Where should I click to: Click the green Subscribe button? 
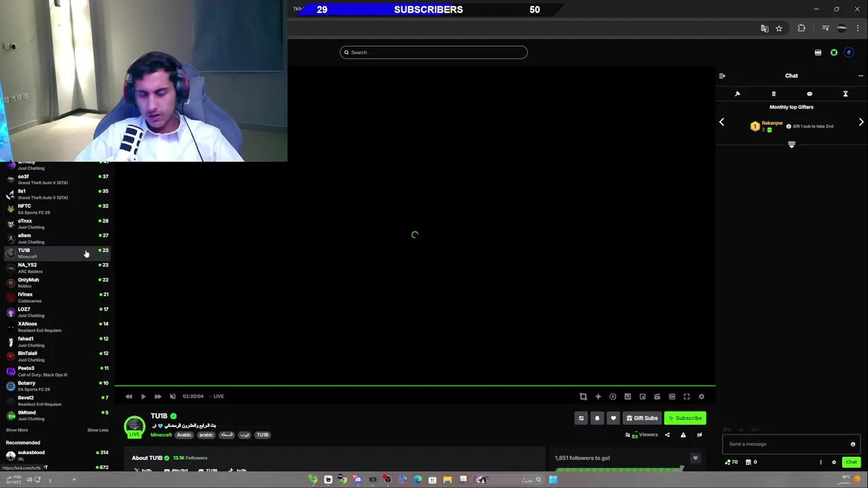pos(686,418)
